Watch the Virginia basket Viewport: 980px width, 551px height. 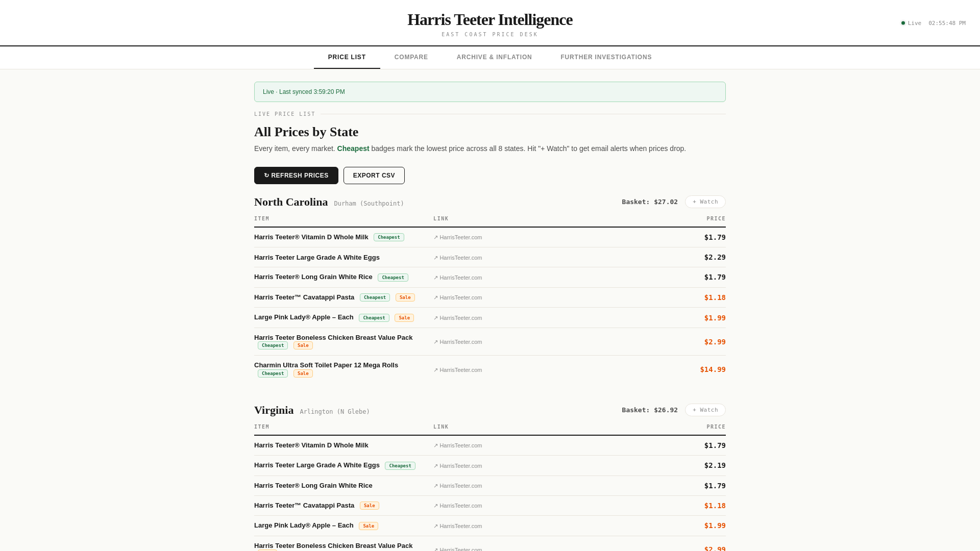click(705, 410)
